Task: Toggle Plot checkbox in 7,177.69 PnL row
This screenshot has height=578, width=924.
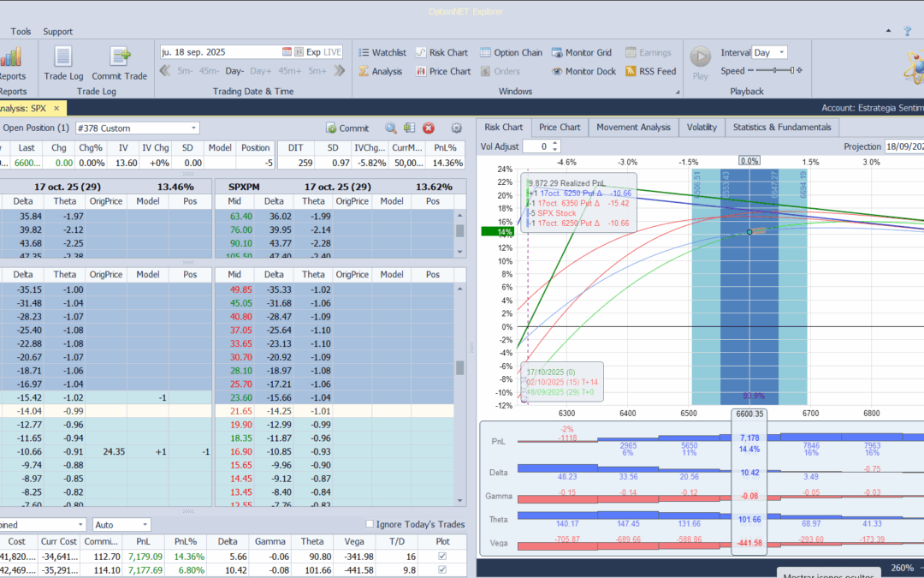Action: [x=442, y=569]
